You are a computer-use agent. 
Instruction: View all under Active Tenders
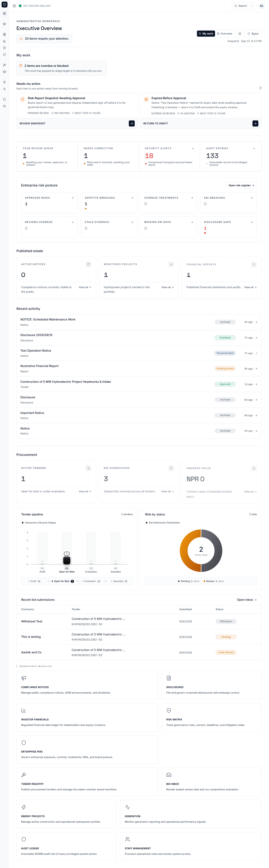click(85, 491)
